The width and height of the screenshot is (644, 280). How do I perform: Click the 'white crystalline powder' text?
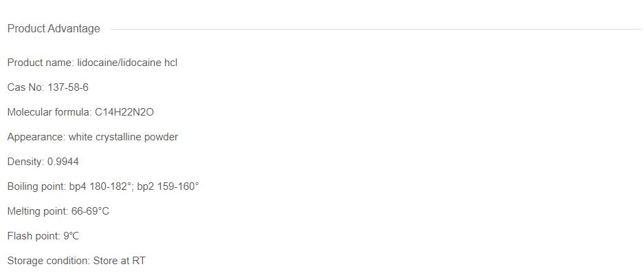tap(123, 137)
